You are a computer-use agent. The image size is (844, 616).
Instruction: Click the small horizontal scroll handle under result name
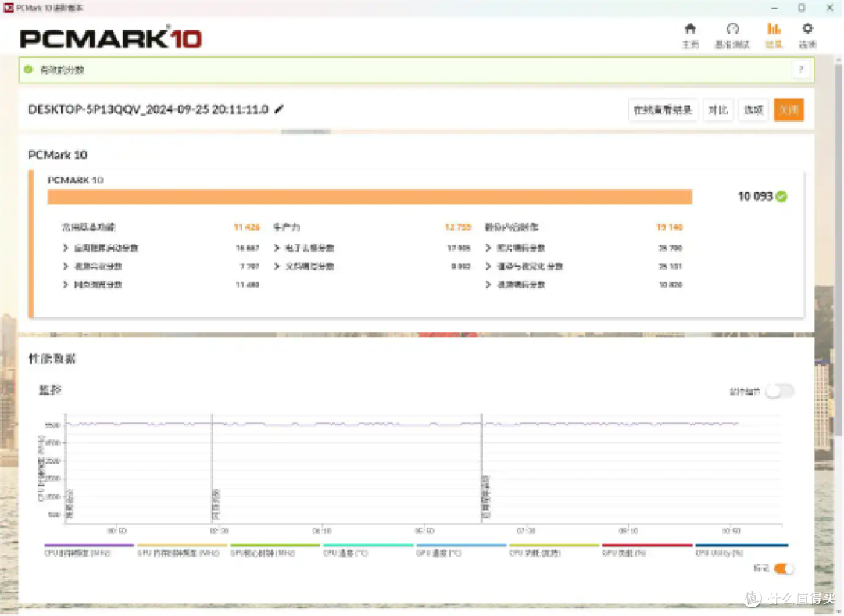[x=306, y=131]
